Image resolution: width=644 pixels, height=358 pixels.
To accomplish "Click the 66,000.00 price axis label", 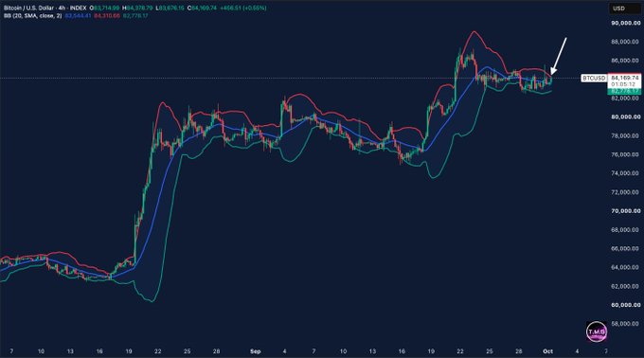I will [625, 249].
